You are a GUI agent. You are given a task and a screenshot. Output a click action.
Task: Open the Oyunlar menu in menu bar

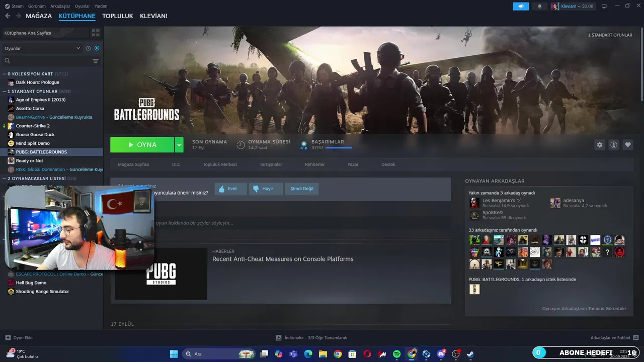(82, 6)
